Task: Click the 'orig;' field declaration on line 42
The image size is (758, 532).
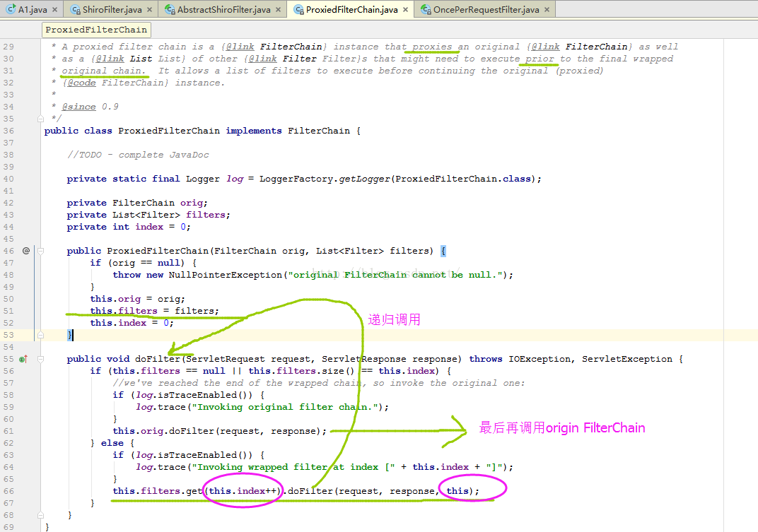Action: tap(194, 203)
